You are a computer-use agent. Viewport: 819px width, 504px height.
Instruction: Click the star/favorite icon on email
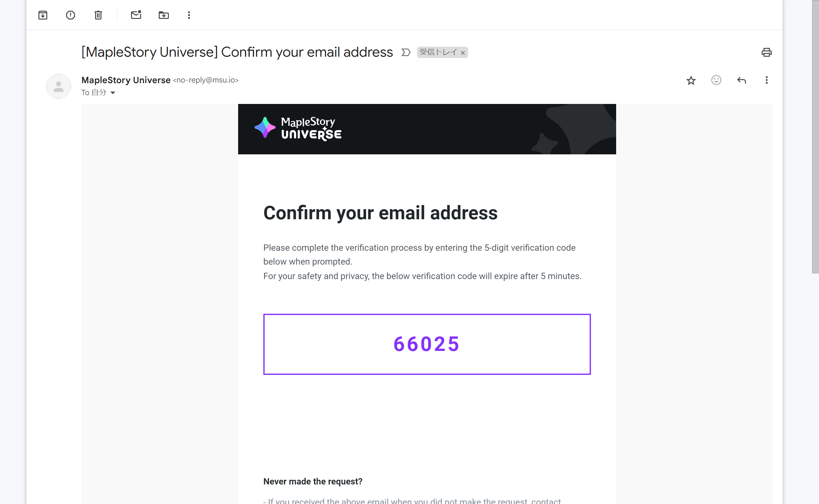coord(691,81)
